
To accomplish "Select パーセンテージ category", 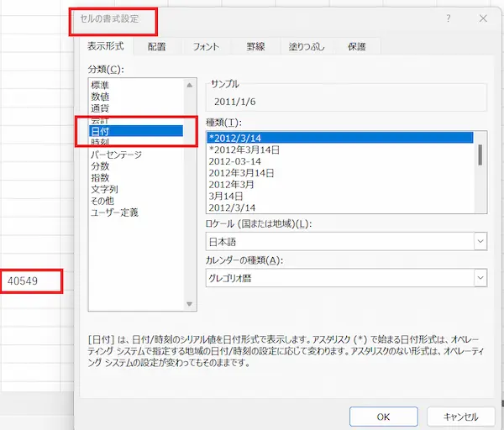I will click(116, 155).
